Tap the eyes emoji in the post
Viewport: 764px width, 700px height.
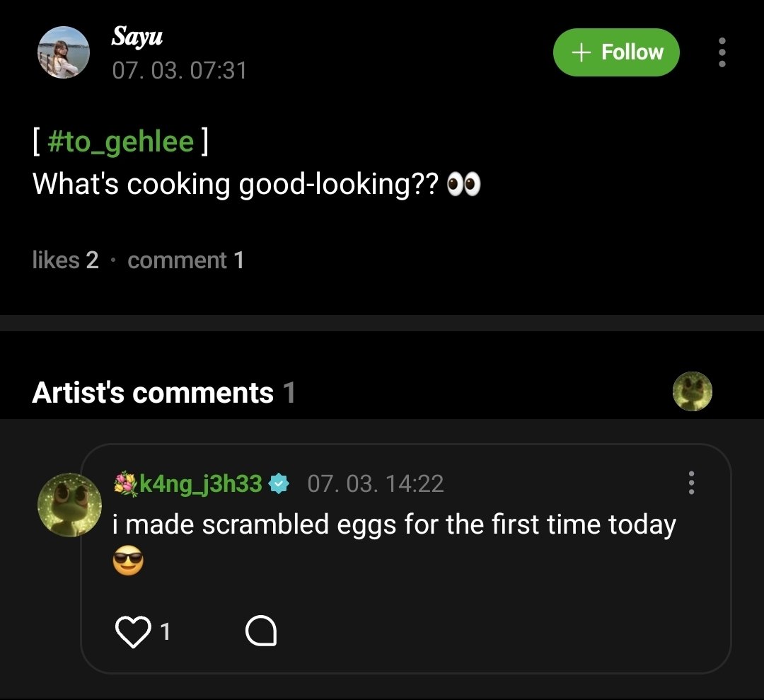464,184
